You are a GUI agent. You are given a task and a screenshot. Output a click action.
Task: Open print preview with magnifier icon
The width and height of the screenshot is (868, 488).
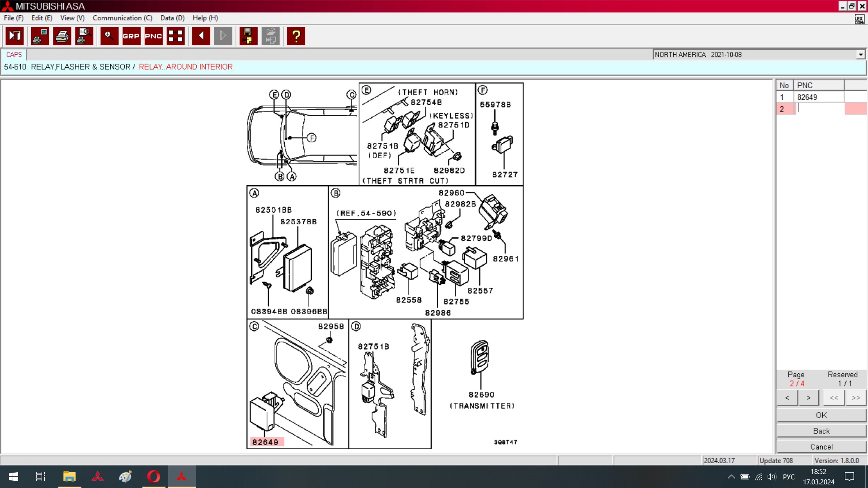[84, 36]
